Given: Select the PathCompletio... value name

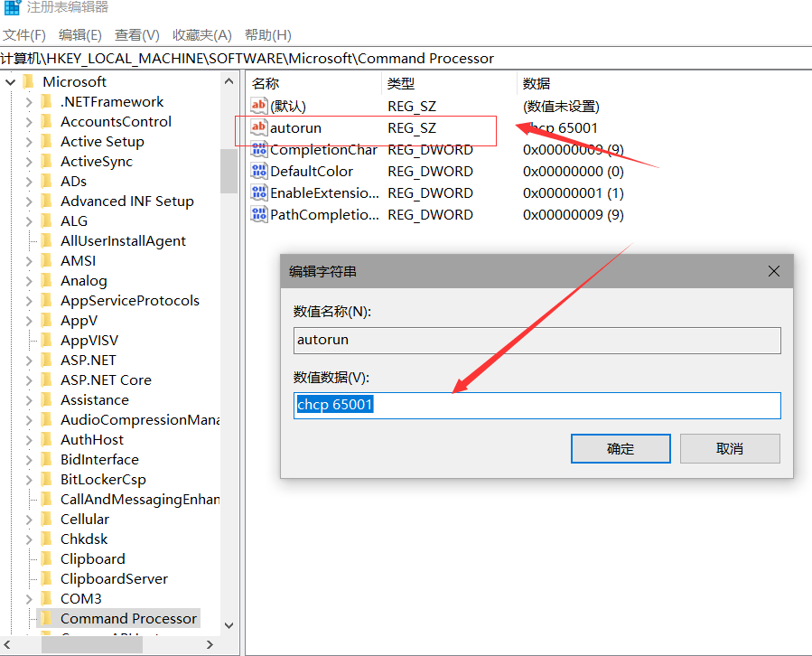Looking at the screenshot, I should point(324,214).
